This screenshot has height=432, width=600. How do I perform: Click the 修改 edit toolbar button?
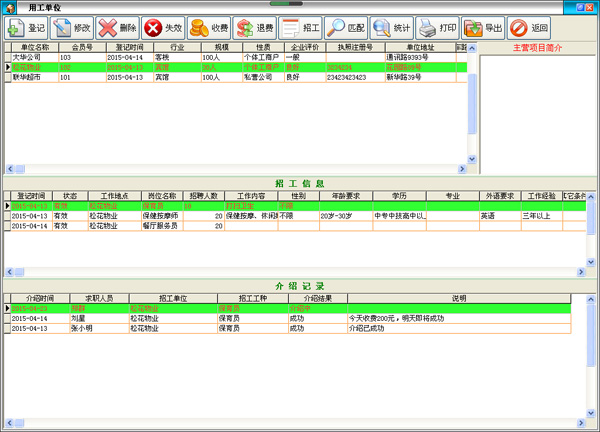[72, 28]
